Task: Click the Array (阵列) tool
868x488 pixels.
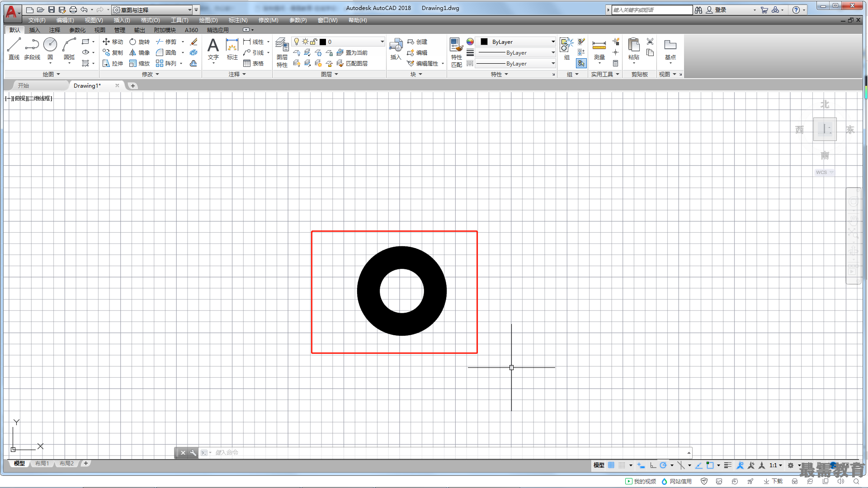Action: click(166, 63)
